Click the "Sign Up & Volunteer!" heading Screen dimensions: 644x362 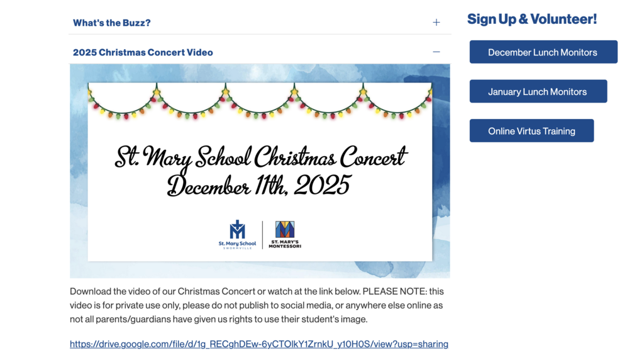(531, 20)
